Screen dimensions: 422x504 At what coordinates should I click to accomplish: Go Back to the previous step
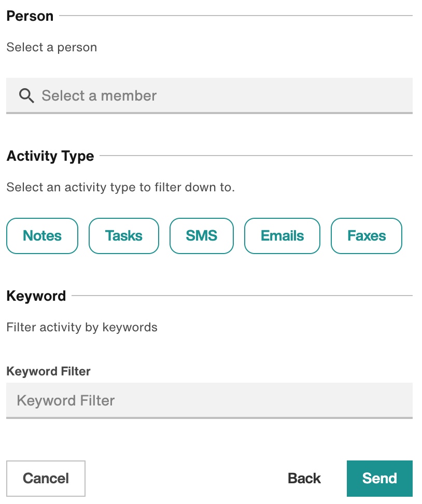(304, 478)
